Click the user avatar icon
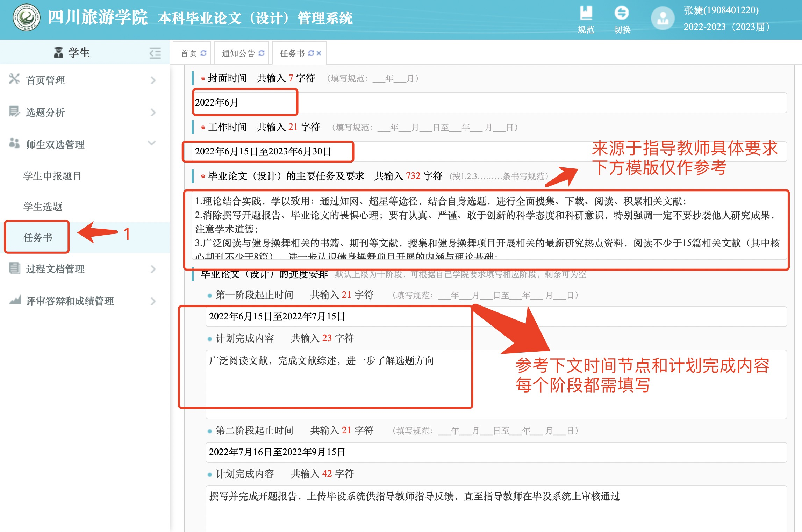The height and width of the screenshot is (532, 802). pos(663,18)
